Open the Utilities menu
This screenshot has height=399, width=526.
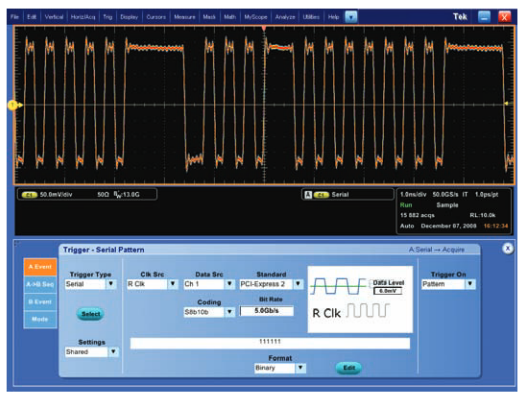(x=311, y=17)
